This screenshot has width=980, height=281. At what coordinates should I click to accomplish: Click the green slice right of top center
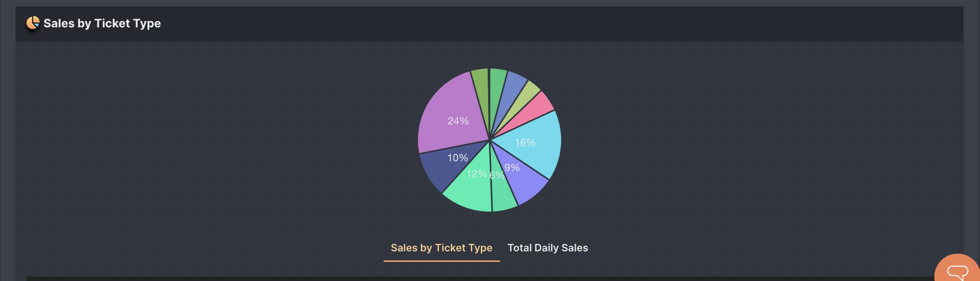pos(496,84)
